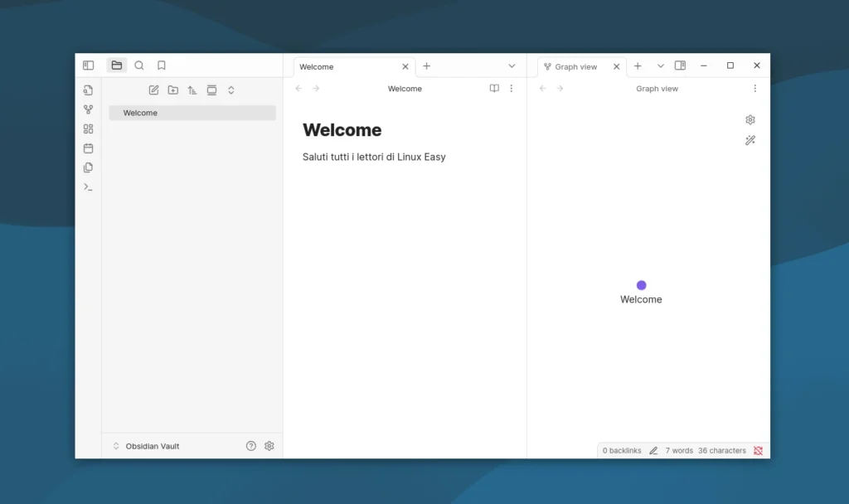This screenshot has height=504, width=849.
Task: Toggle the right sidebar panel
Action: pos(680,65)
